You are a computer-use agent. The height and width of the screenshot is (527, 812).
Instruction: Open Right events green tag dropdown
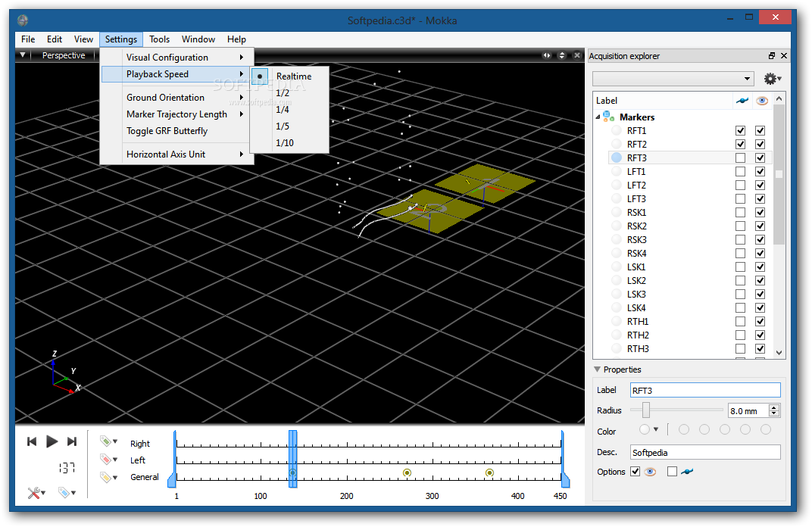coord(109,441)
